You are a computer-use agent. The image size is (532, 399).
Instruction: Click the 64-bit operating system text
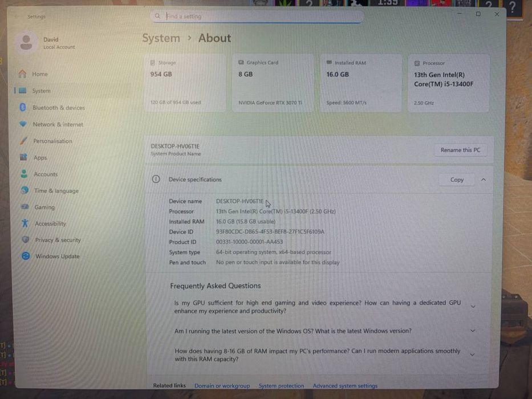coord(274,252)
